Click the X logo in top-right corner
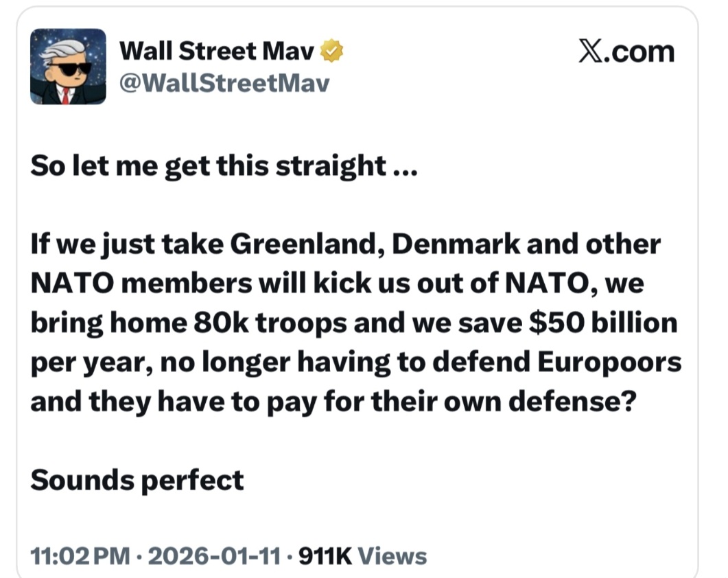 pos(592,51)
